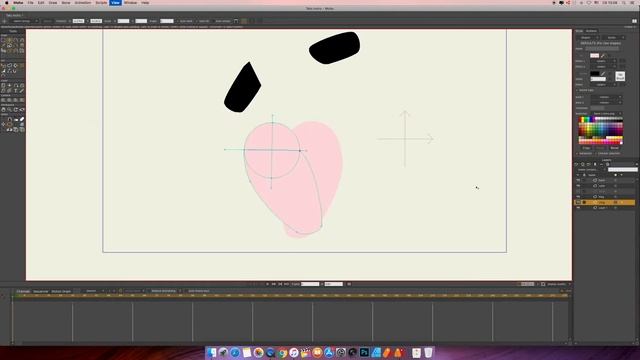
Task: Click the Paste button in Style panel
Action: (x=600, y=148)
